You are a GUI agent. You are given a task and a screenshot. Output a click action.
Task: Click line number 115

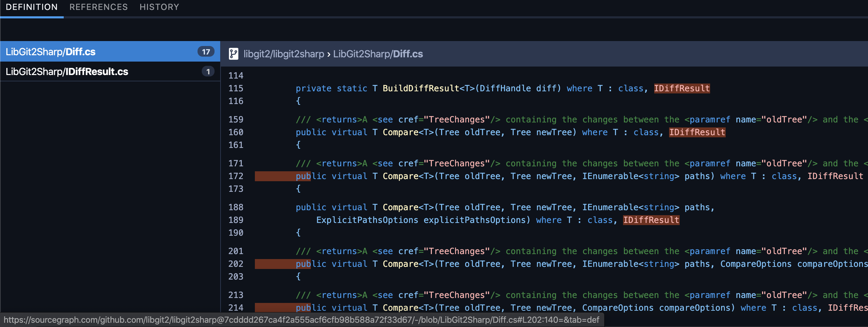(x=236, y=88)
